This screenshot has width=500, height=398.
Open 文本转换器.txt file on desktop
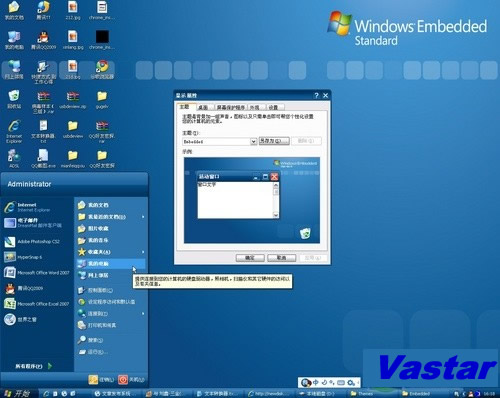click(x=43, y=131)
